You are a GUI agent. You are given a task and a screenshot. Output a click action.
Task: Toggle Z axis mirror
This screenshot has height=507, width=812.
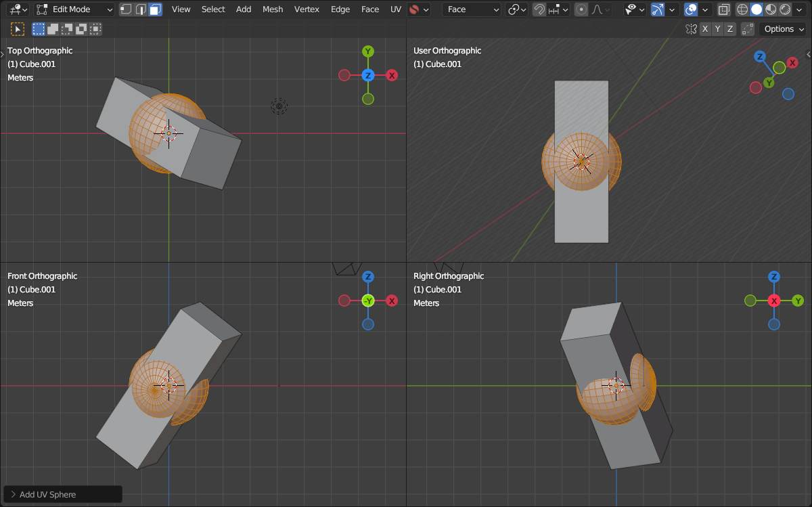729,29
